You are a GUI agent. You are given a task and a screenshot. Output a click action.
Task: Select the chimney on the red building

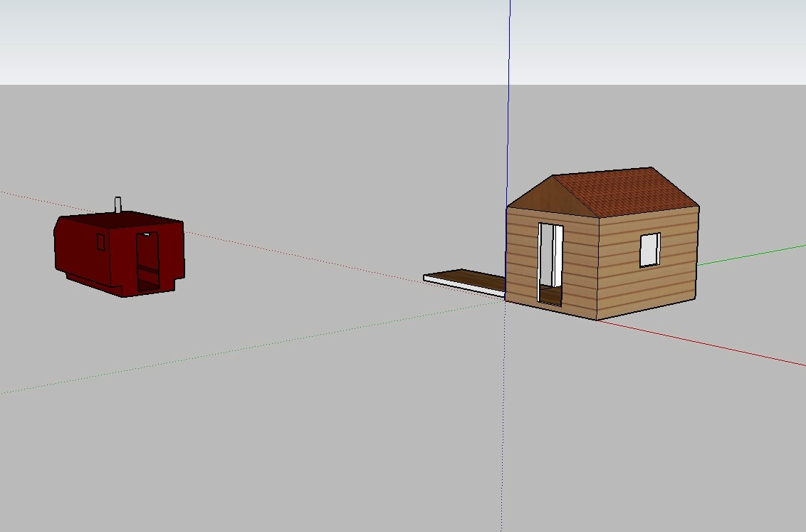point(118,204)
